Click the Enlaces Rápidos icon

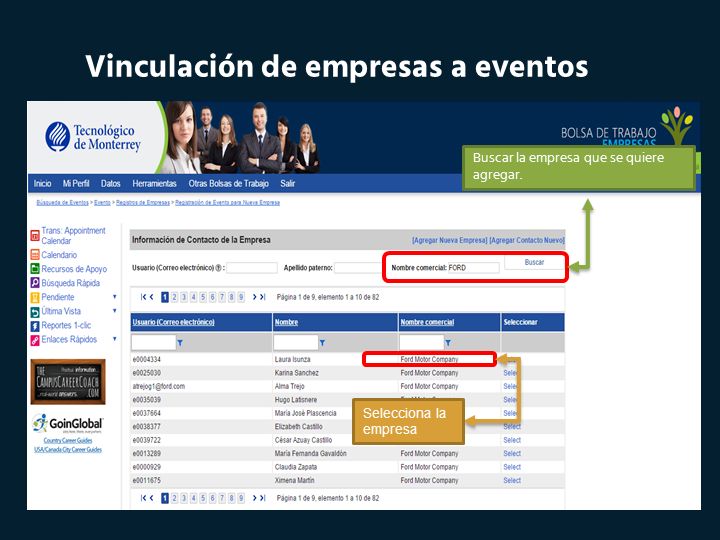35,340
